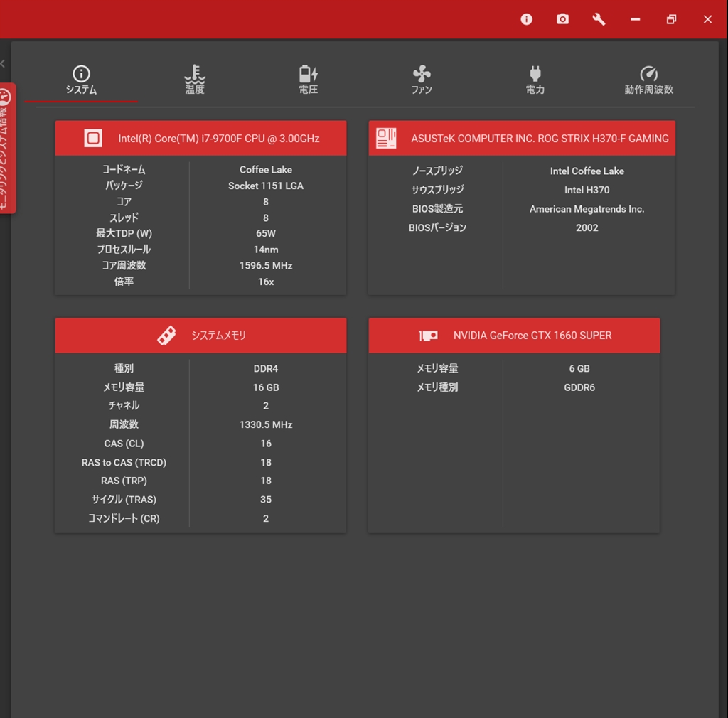This screenshot has height=718, width=728.
Task: Open the 電圧 voltage tab
Action: tap(309, 80)
